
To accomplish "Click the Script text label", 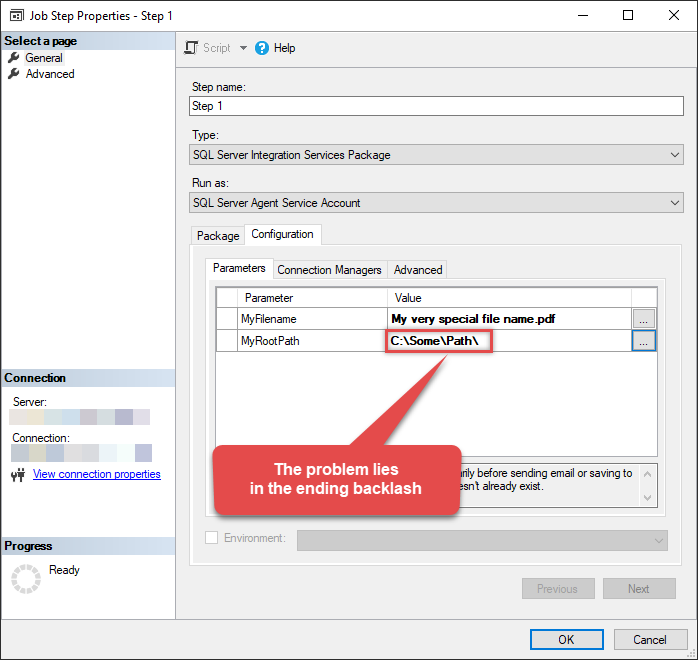I will pyautogui.click(x=217, y=48).
